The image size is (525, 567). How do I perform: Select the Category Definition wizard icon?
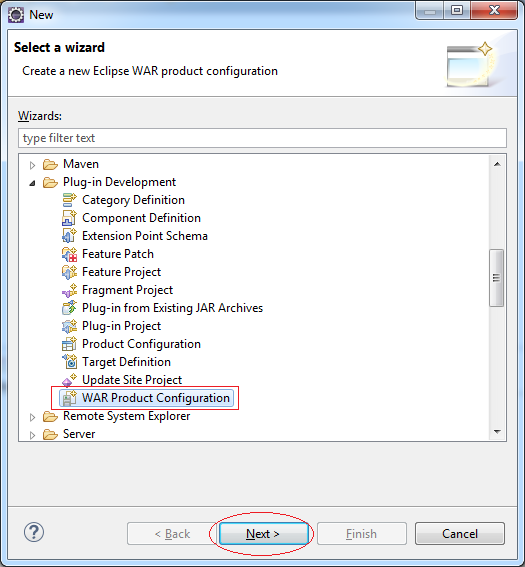(69, 200)
